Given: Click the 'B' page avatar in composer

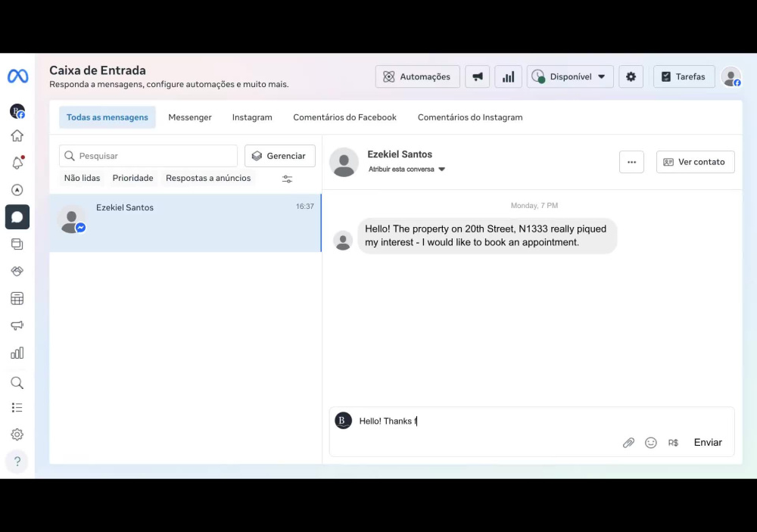Looking at the screenshot, I should tap(343, 421).
